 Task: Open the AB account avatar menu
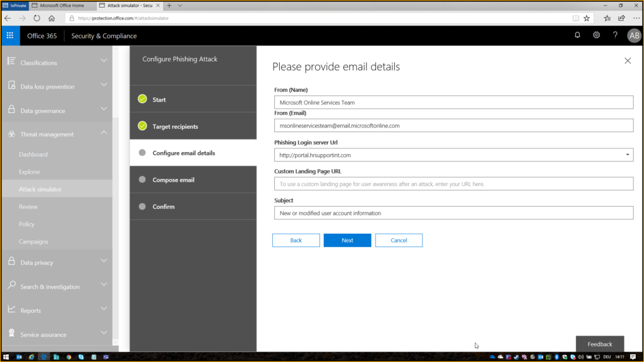pos(634,36)
